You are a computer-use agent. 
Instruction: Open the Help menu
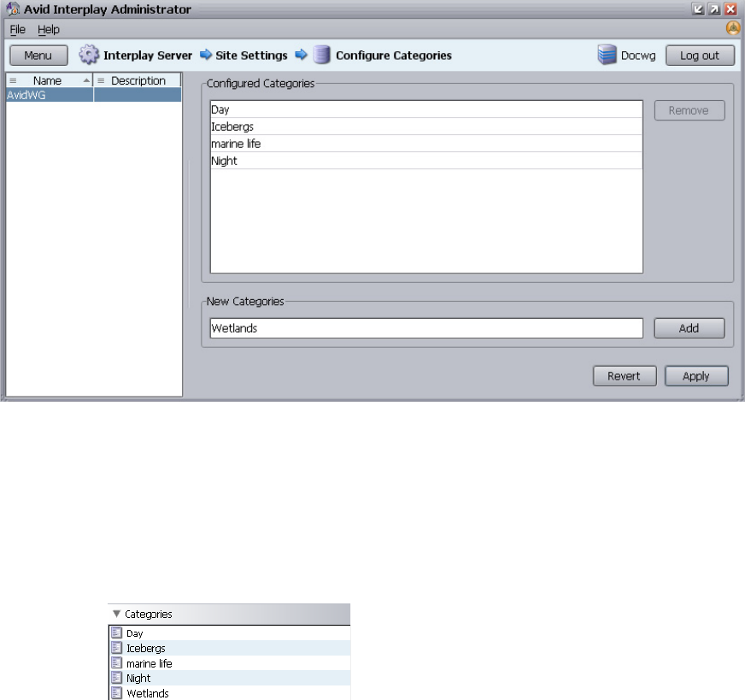click(49, 29)
